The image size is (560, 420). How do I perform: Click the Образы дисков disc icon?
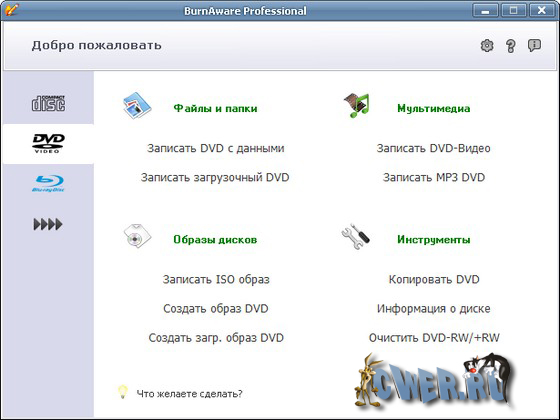point(137,236)
